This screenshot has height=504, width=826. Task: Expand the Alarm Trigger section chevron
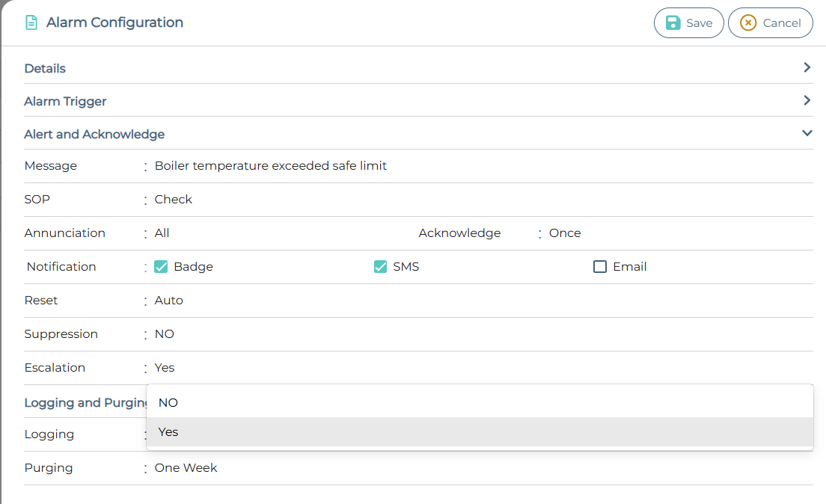point(807,100)
